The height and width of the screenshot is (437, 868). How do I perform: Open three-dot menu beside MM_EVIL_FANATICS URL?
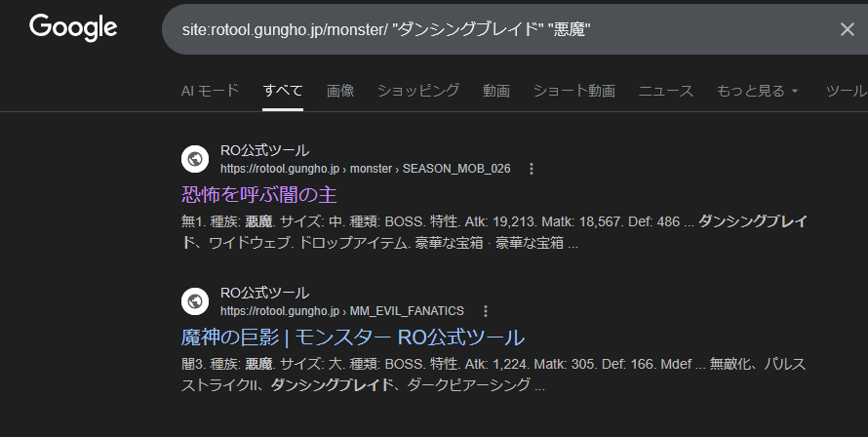tap(485, 311)
